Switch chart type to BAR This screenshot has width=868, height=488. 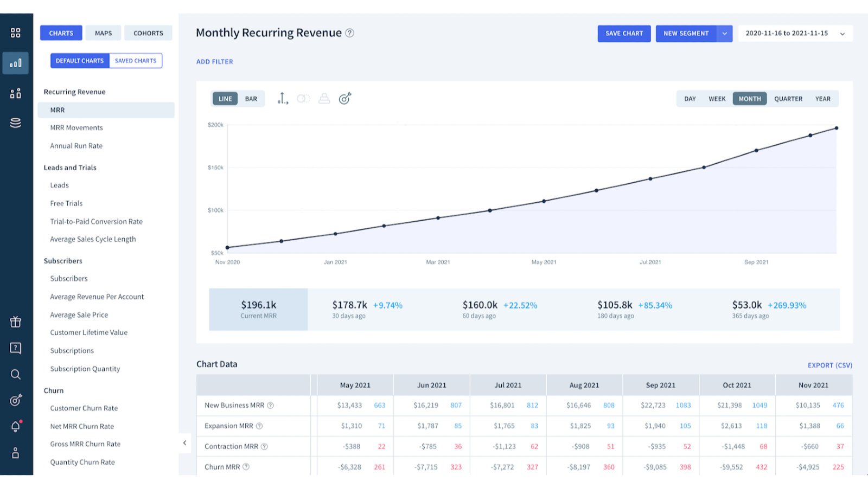pos(251,99)
